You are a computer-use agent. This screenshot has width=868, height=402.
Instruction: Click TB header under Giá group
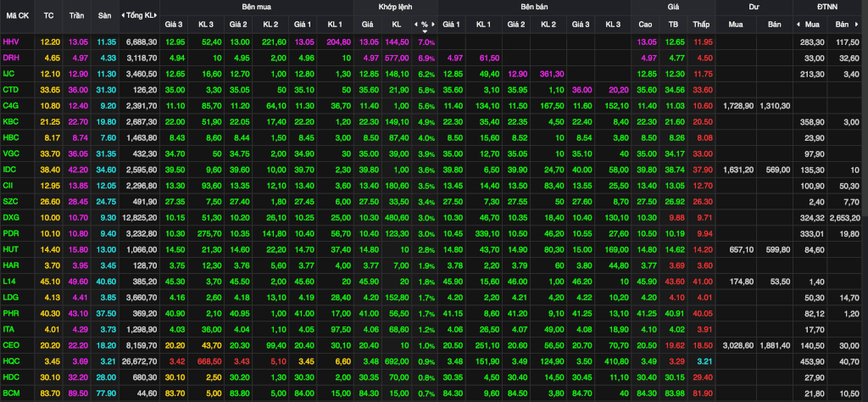673,25
